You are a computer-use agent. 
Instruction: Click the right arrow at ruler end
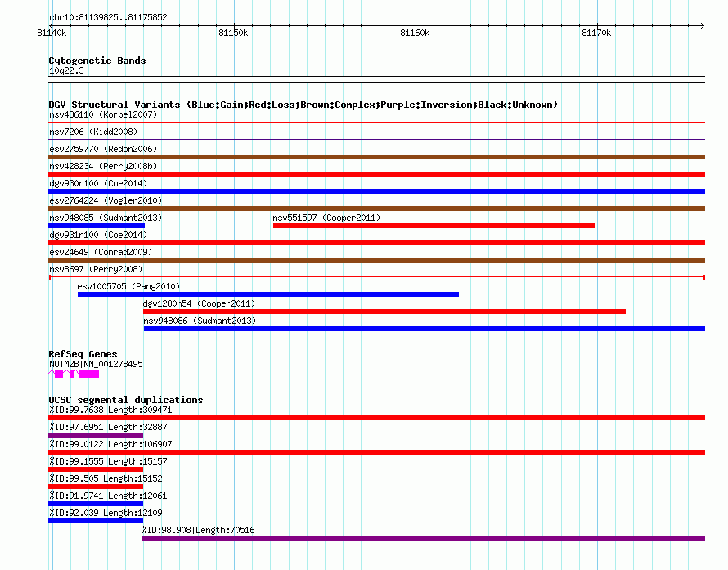(703, 25)
